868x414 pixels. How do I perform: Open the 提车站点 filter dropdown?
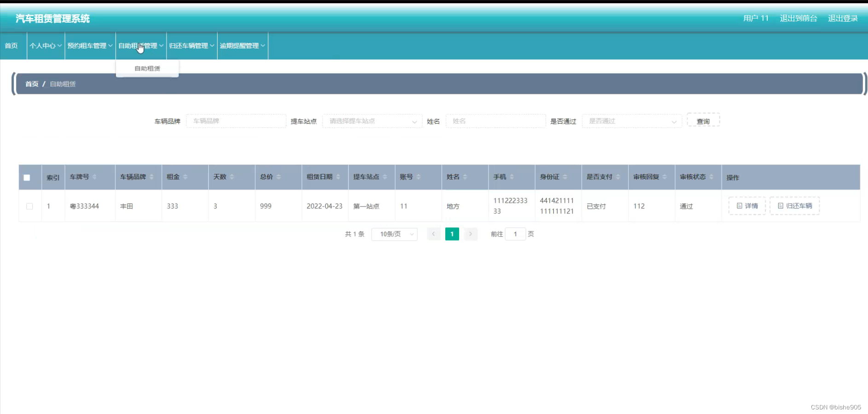tap(372, 121)
